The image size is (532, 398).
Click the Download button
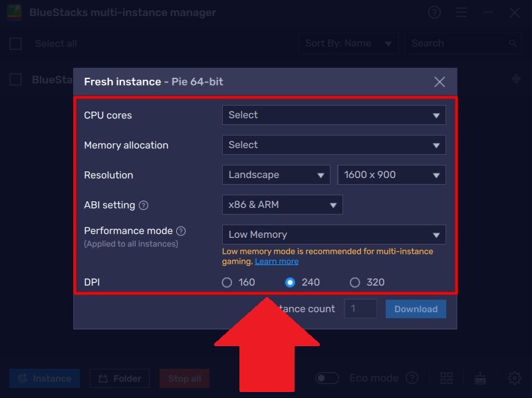pyautogui.click(x=415, y=309)
